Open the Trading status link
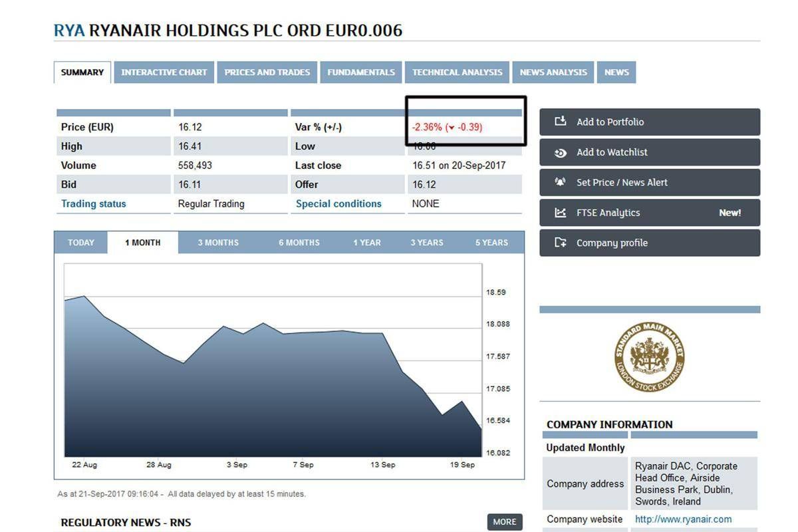Image resolution: width=798 pixels, height=532 pixels. 94,204
